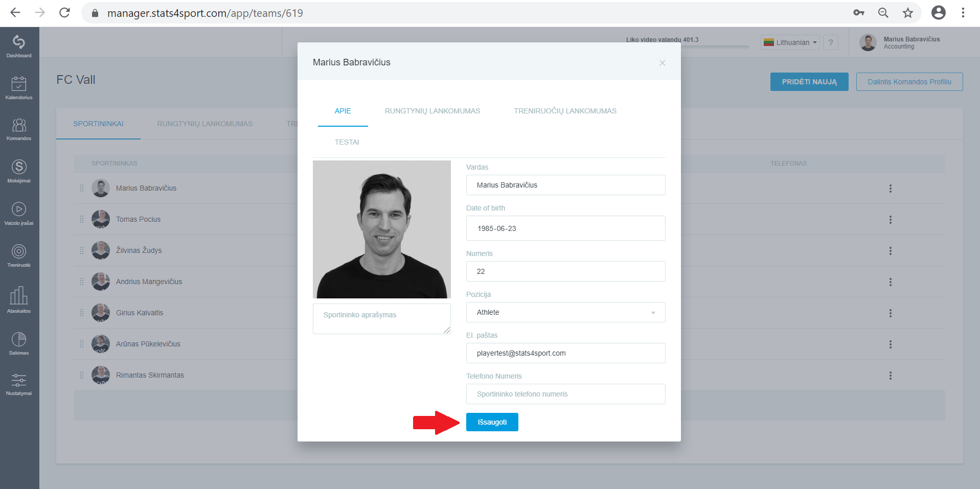Close the Marius Babravičius dialog

point(662,63)
